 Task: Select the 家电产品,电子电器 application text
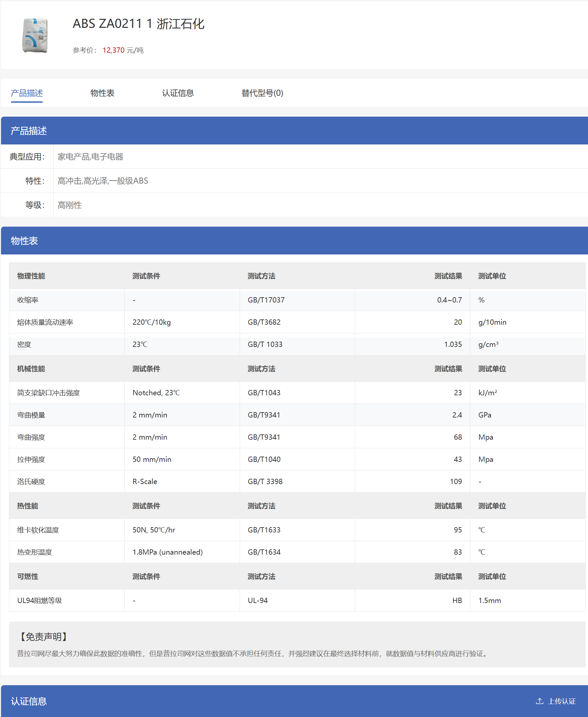[90, 157]
